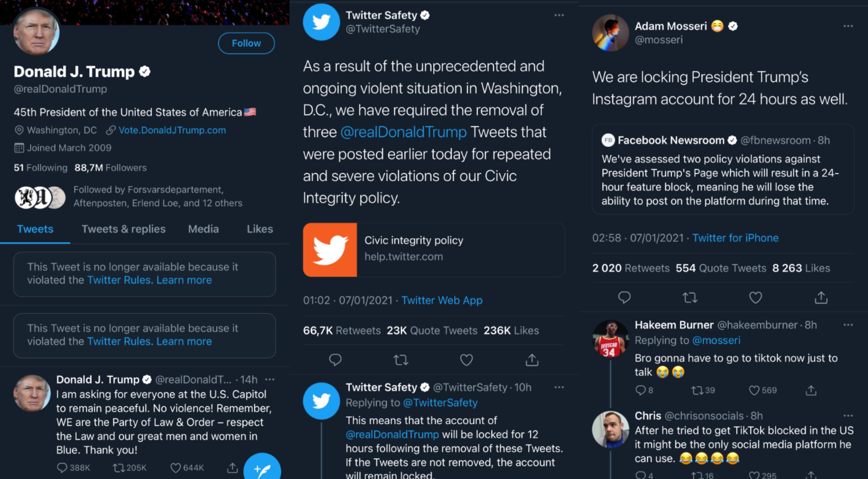The width and height of the screenshot is (868, 479).
Task: Like the Twitter Safety civic integrity tweet
Action: [466, 360]
